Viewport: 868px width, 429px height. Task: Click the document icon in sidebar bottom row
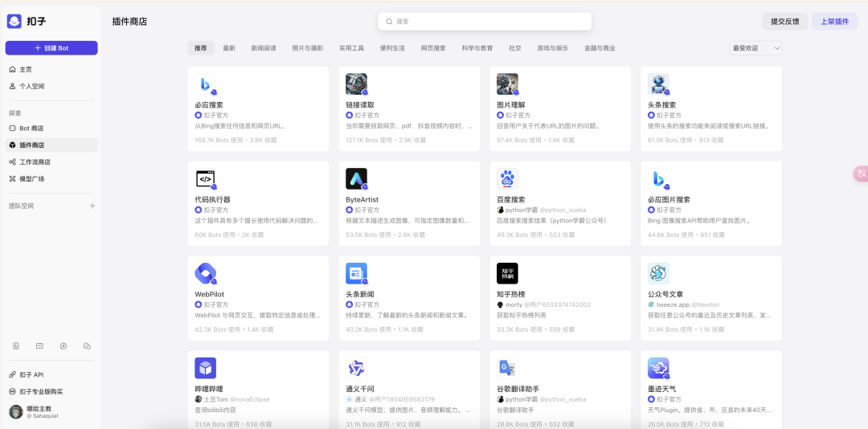click(16, 346)
